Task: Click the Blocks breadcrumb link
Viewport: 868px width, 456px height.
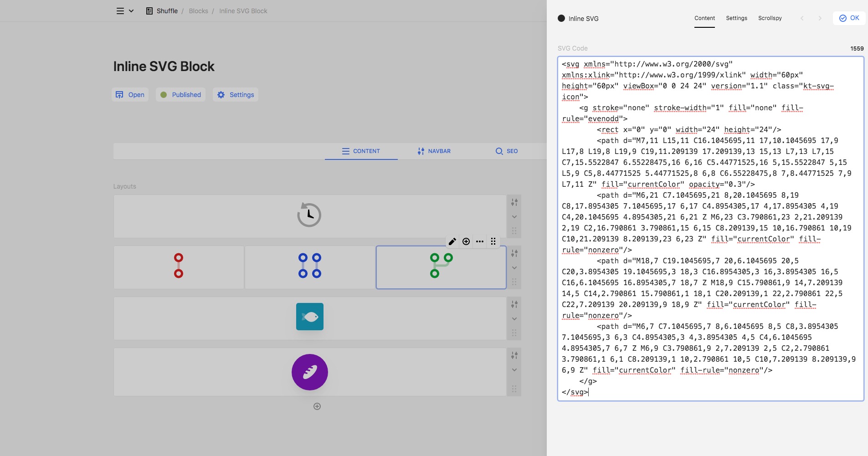Action: coord(198,11)
